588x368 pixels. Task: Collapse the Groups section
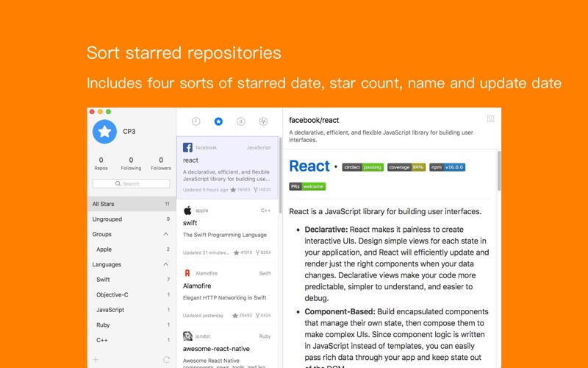coord(166,234)
